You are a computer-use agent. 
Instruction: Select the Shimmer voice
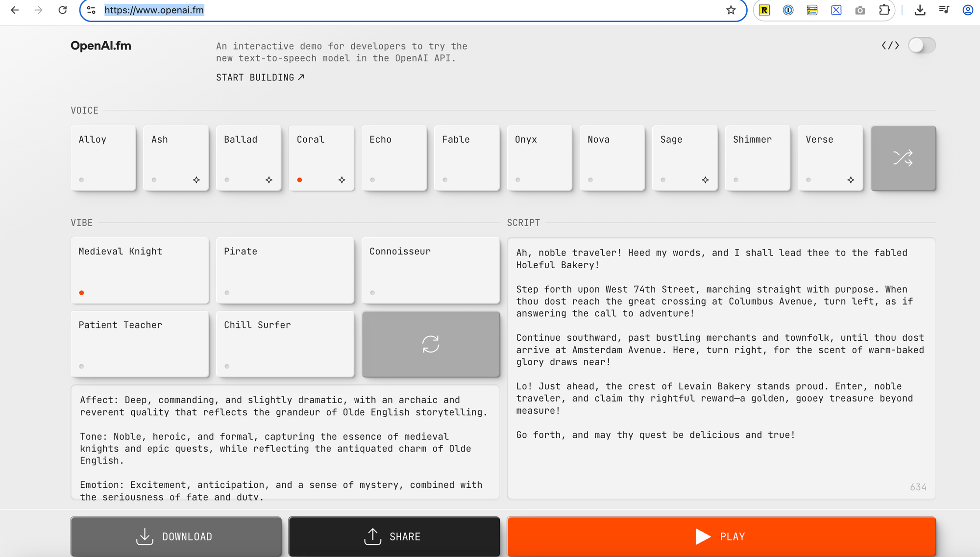click(757, 157)
